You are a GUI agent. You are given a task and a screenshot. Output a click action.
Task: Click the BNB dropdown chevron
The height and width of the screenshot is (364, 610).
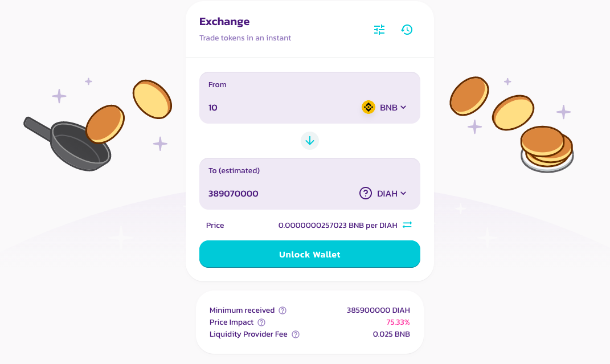click(403, 107)
